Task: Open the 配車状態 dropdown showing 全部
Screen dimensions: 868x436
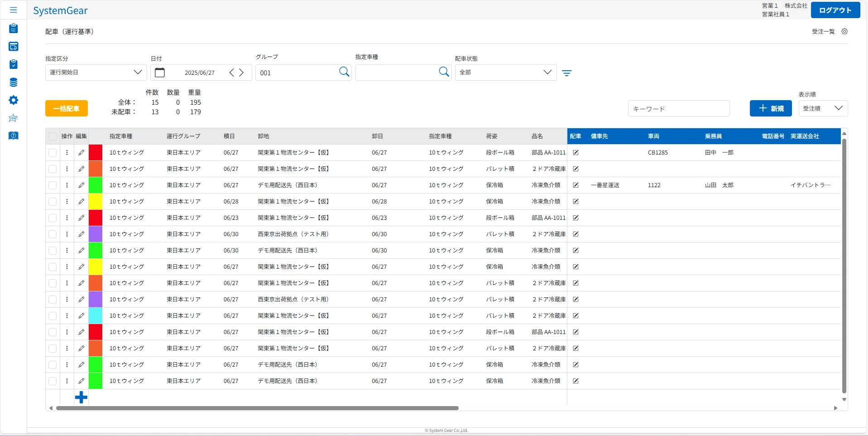Action: pyautogui.click(x=505, y=73)
